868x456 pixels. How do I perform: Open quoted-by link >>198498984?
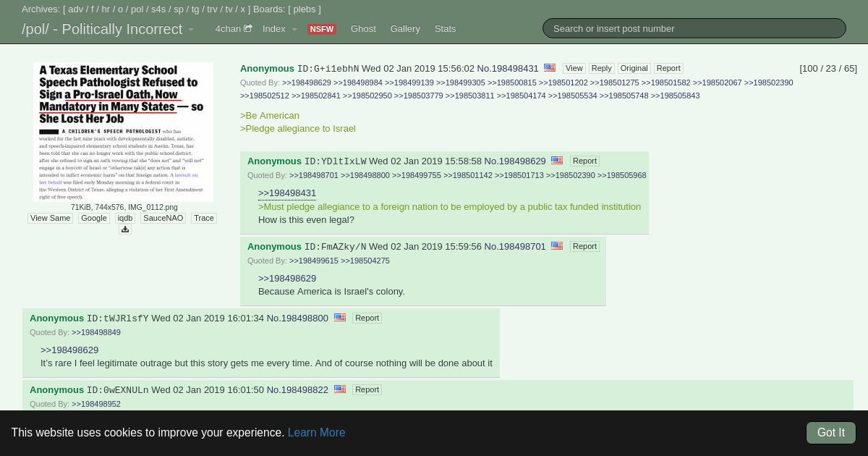358,83
